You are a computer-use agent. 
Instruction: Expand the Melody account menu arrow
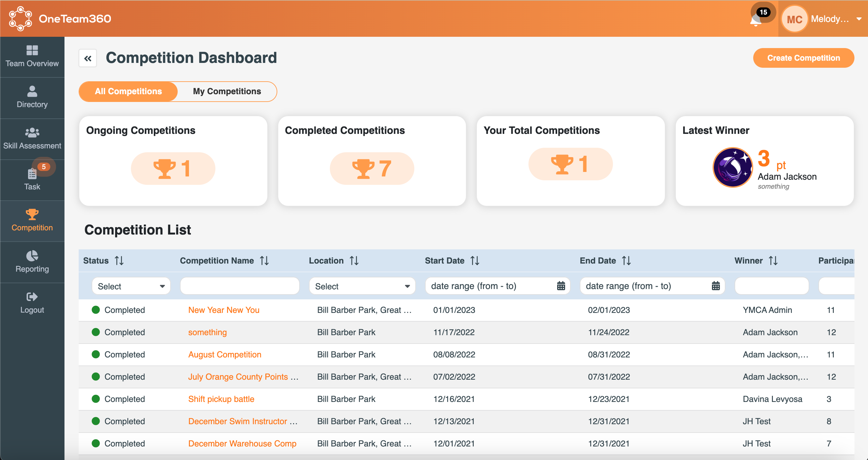click(x=859, y=19)
